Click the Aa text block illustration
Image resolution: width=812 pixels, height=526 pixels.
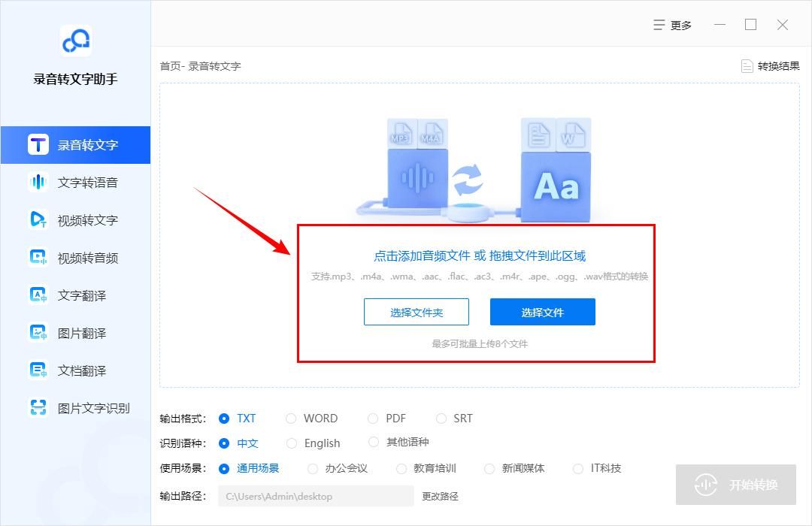(x=556, y=187)
